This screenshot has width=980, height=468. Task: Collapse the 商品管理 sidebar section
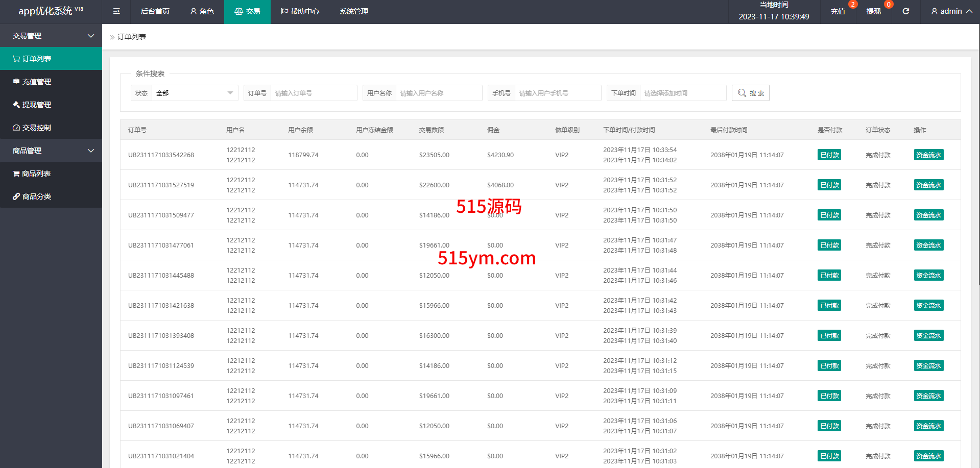click(51, 151)
